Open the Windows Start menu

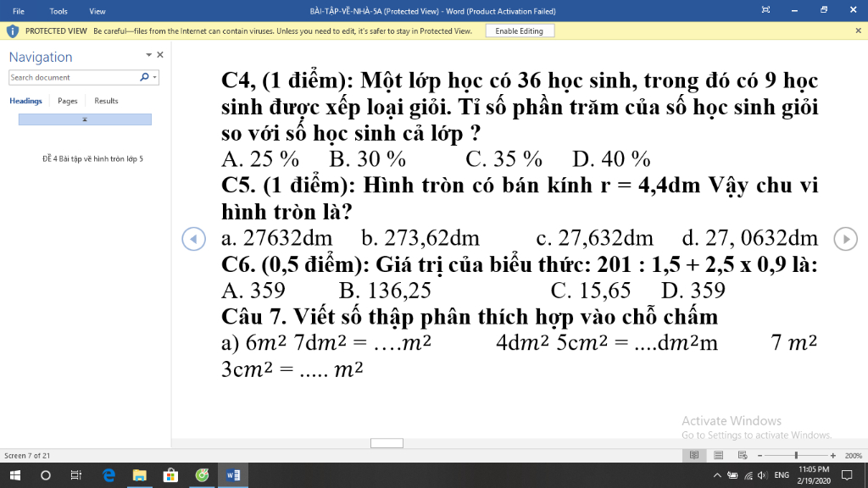pyautogui.click(x=15, y=475)
